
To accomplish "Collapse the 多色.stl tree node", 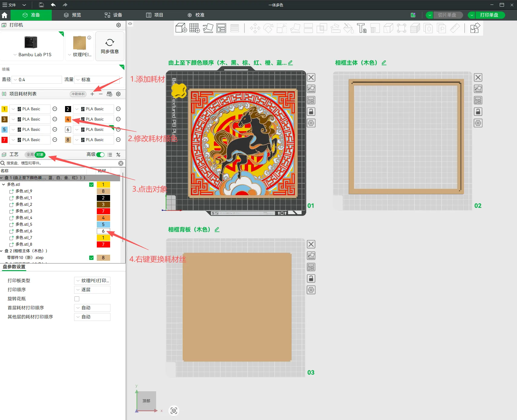I will pyautogui.click(x=4, y=185).
